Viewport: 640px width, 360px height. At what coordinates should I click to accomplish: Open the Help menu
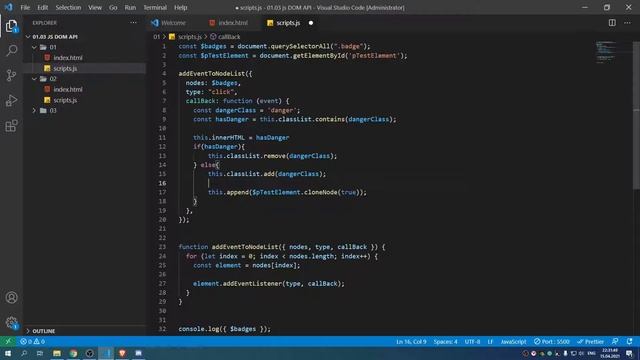[x=180, y=7]
